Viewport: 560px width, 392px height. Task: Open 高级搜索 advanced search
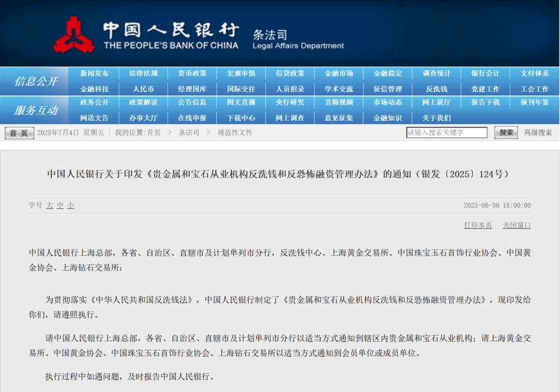coord(538,133)
